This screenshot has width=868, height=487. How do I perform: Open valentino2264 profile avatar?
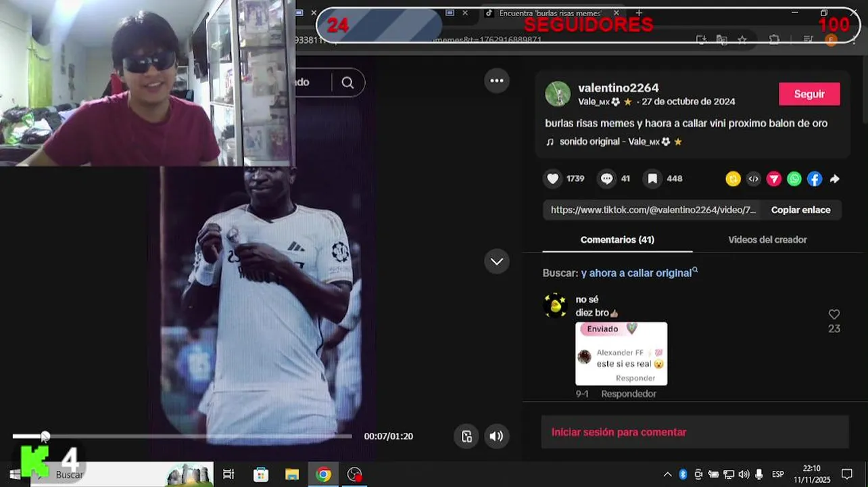pyautogui.click(x=558, y=94)
